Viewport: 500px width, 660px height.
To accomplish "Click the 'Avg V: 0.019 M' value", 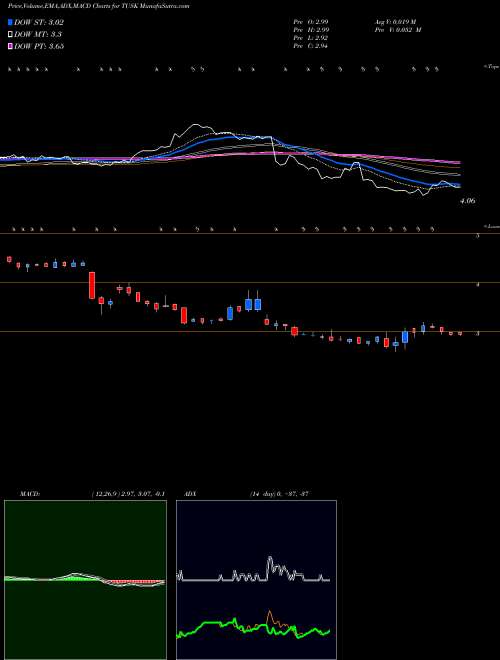I will point(397,21).
